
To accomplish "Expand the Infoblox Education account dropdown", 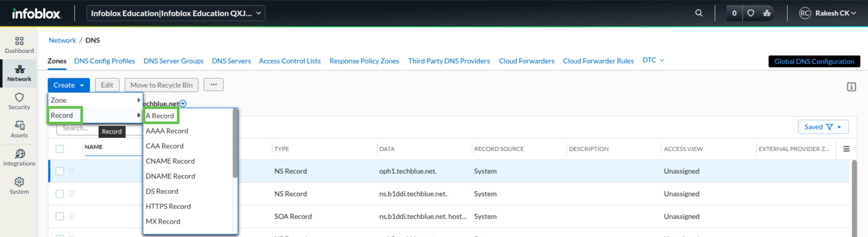I will click(x=176, y=13).
